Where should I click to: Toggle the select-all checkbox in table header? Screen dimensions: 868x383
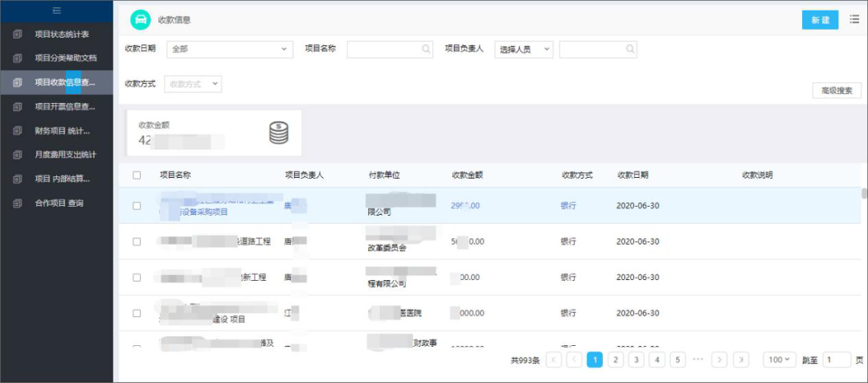[x=137, y=175]
